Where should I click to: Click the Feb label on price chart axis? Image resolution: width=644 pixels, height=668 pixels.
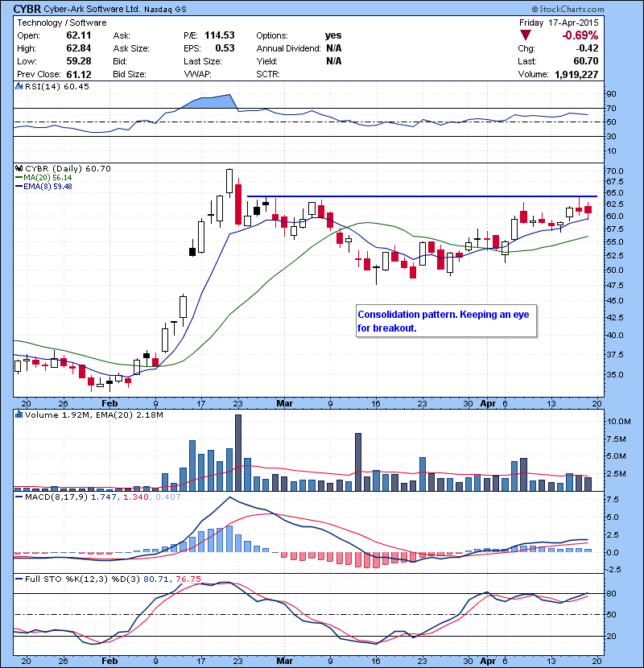pyautogui.click(x=109, y=403)
